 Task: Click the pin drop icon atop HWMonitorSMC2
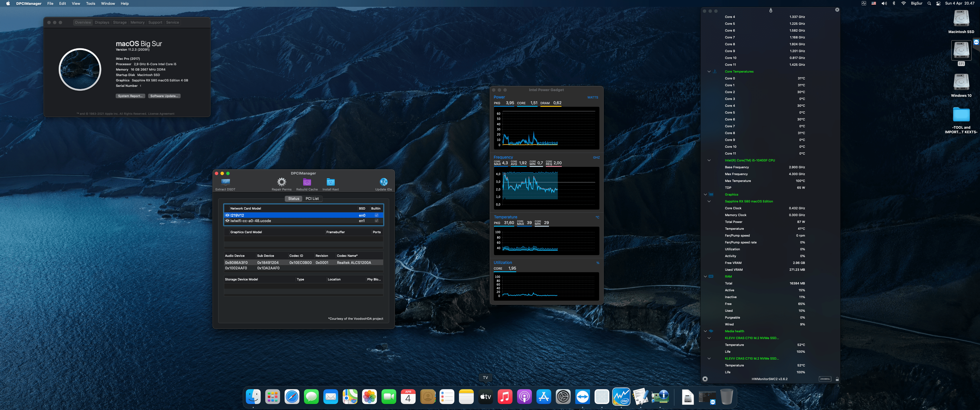771,10
